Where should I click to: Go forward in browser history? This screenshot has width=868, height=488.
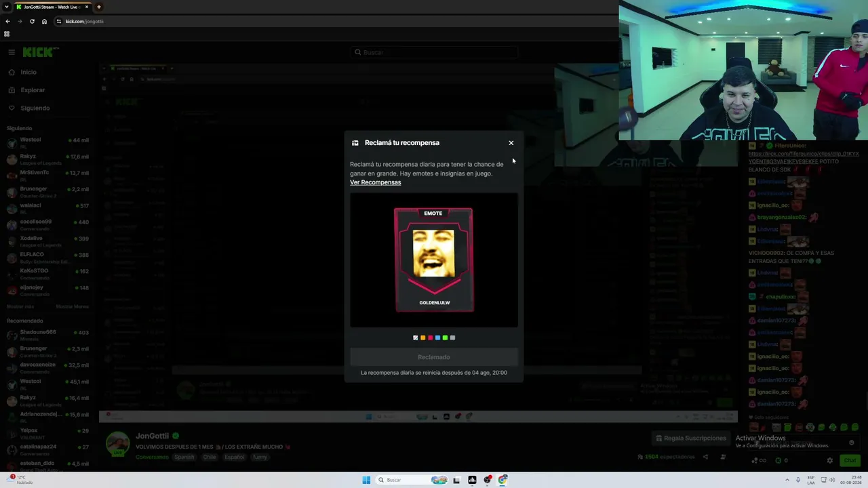pos(20,21)
